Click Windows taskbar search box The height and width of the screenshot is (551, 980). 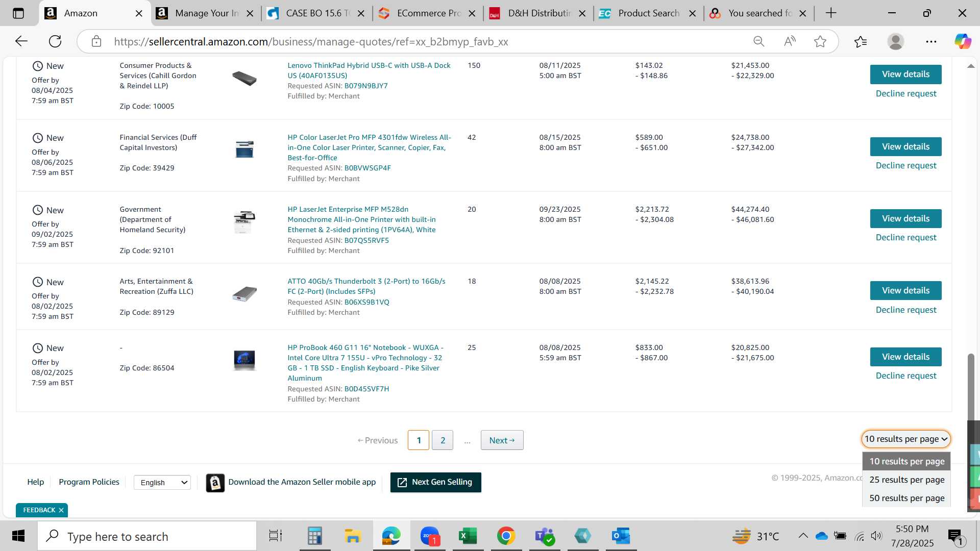pyautogui.click(x=147, y=536)
